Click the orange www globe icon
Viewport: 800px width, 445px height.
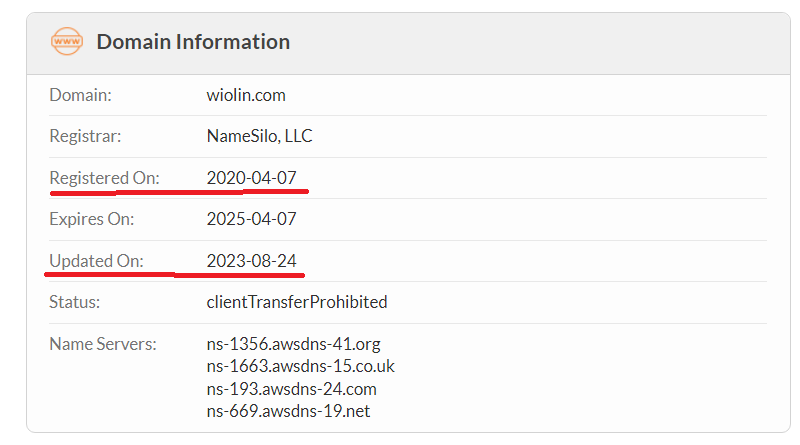click(x=67, y=41)
